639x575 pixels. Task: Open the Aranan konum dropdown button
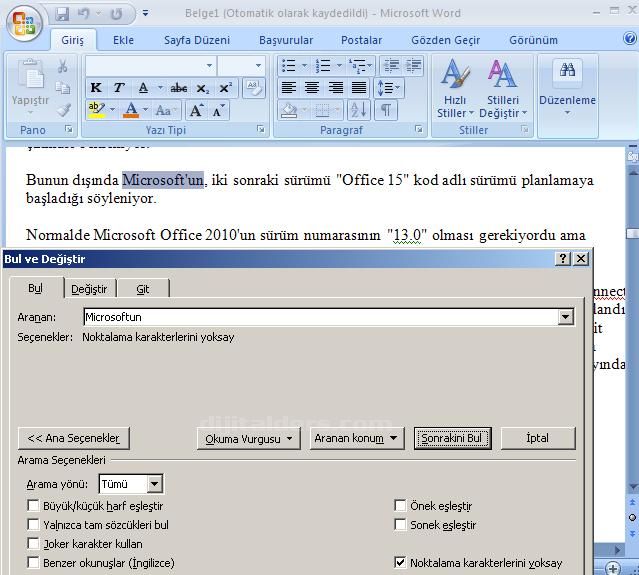(x=355, y=438)
